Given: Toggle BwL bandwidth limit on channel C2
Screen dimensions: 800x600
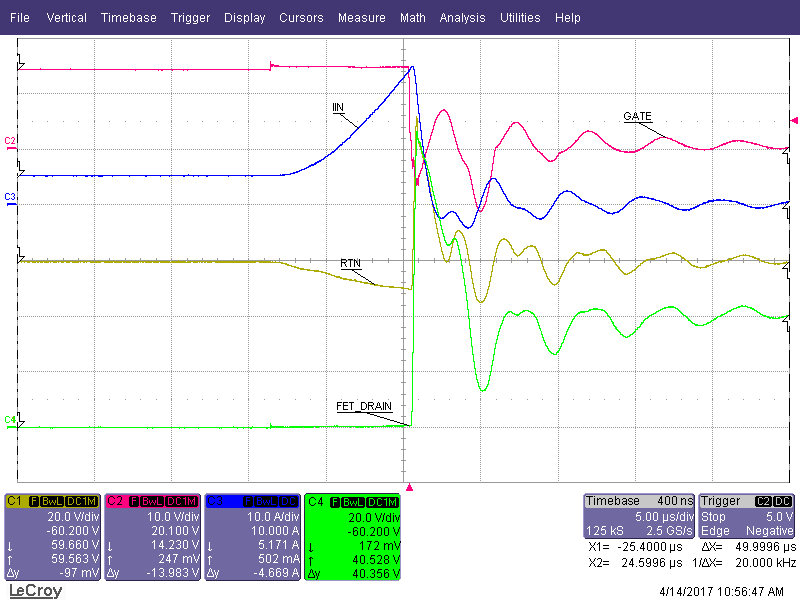Looking at the screenshot, I should 152,500.
